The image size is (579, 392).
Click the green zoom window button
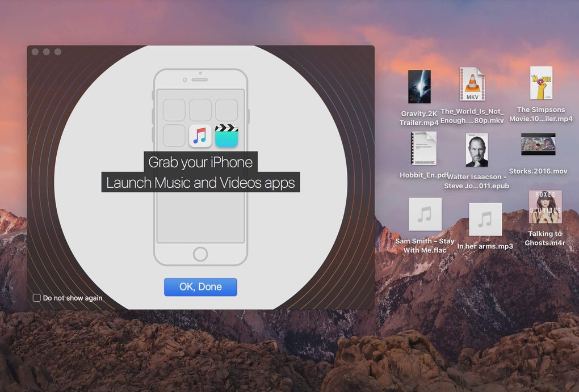click(x=58, y=52)
